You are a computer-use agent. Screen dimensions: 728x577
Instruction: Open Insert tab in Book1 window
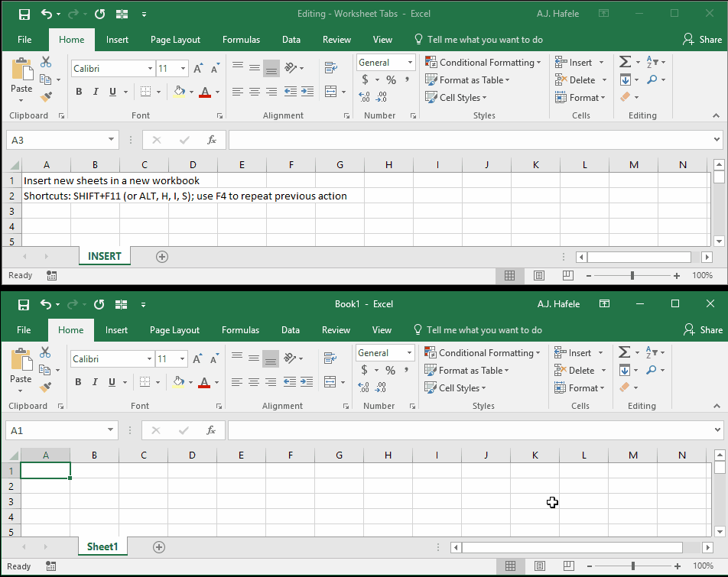click(116, 330)
